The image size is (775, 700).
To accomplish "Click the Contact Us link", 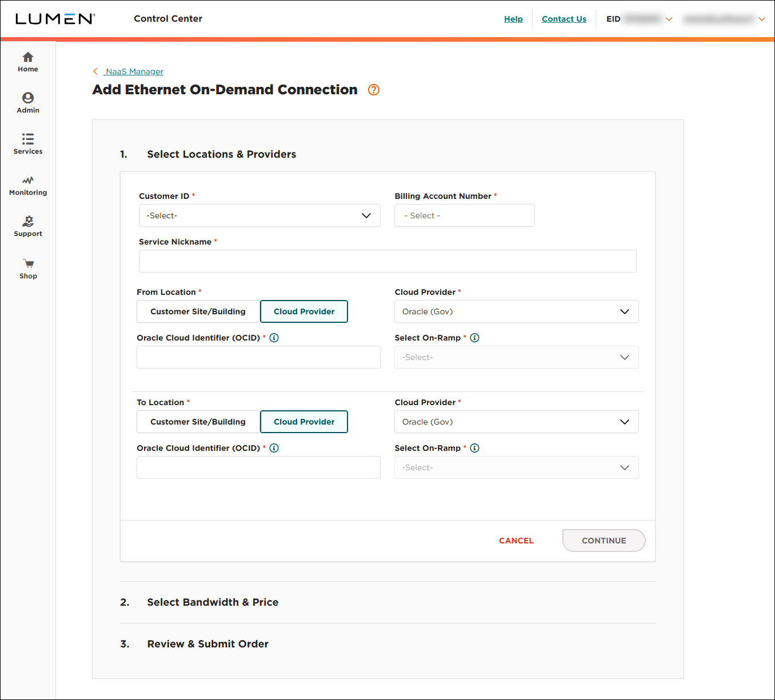I will click(x=564, y=19).
